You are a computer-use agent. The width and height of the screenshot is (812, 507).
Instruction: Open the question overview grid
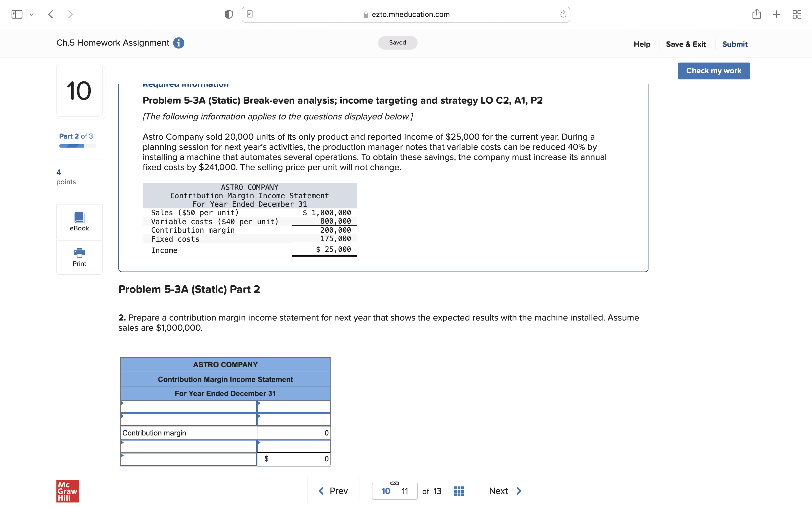point(459,491)
